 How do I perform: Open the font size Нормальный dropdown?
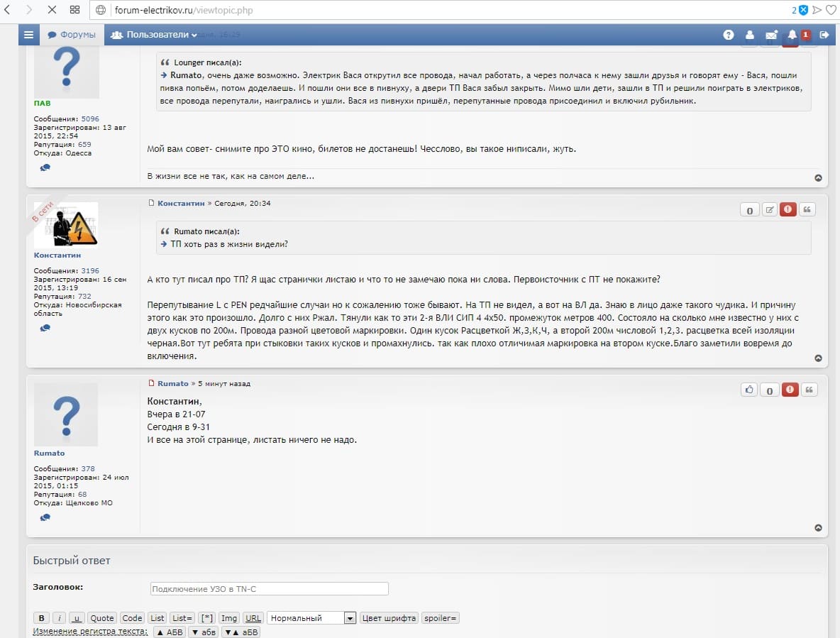click(x=311, y=618)
